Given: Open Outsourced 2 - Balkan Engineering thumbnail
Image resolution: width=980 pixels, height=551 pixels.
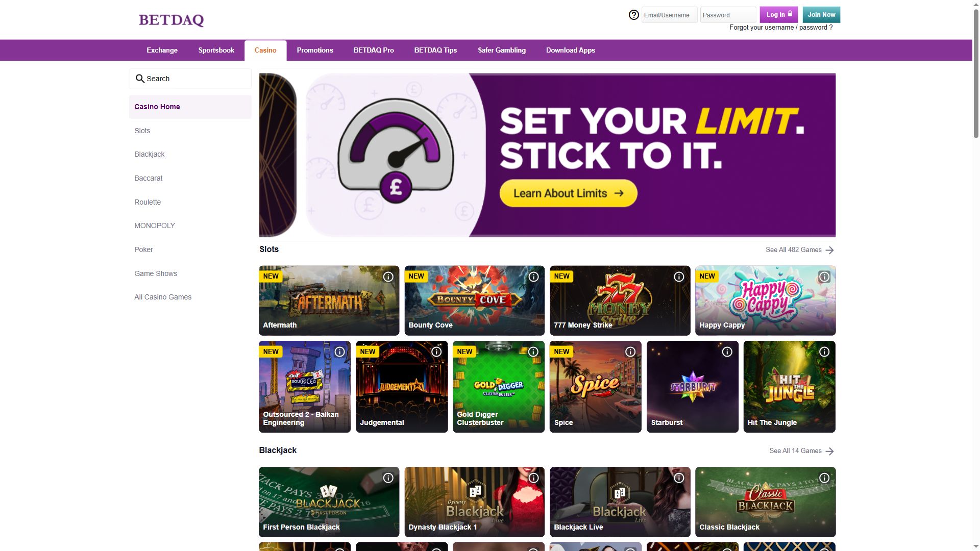Looking at the screenshot, I should pyautogui.click(x=304, y=387).
